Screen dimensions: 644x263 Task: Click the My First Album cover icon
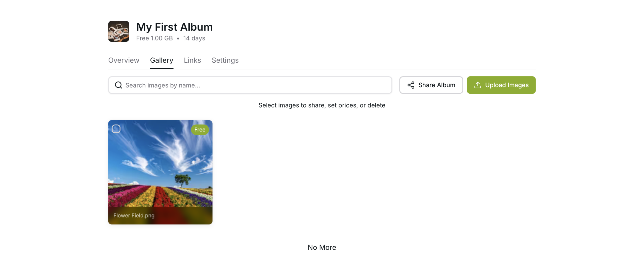pos(118,31)
